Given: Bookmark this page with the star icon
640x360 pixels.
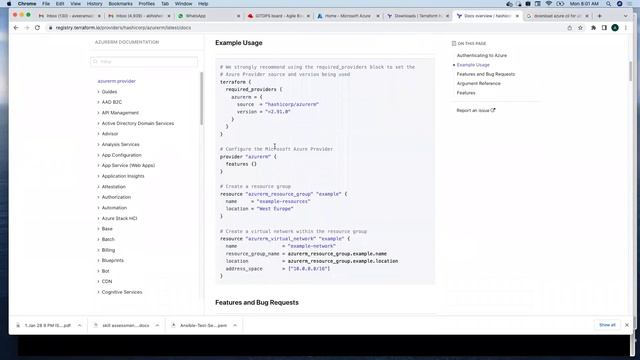Looking at the screenshot, I should (580, 28).
